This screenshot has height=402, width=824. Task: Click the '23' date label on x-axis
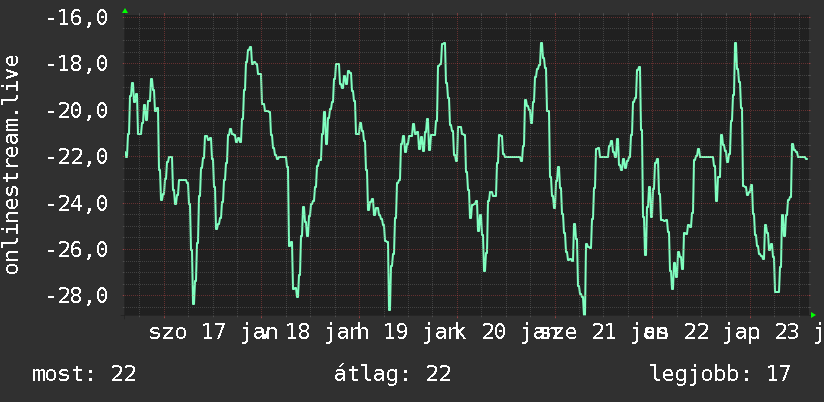(787, 333)
